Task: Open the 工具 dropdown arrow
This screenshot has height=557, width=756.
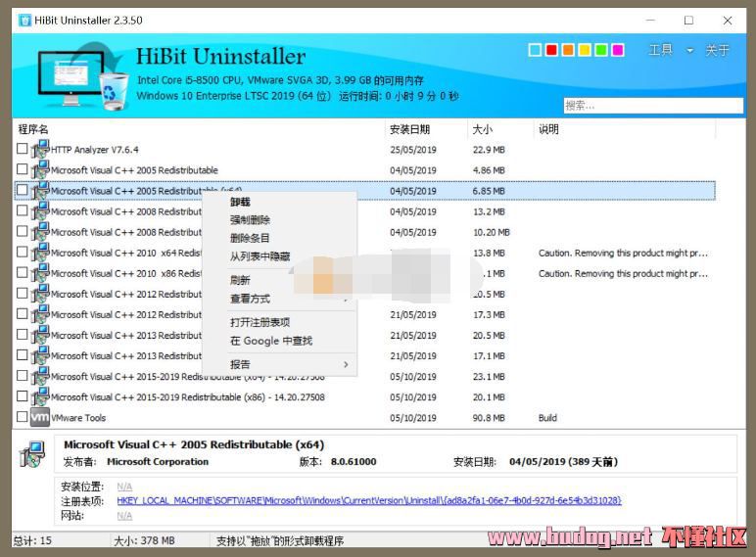Action: 690,50
